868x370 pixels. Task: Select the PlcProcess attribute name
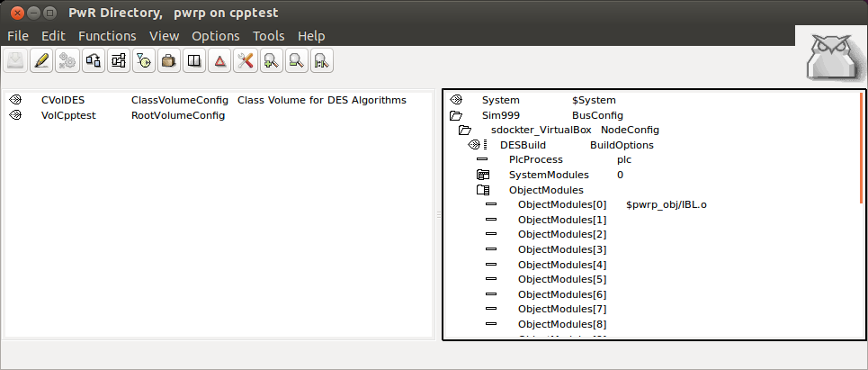(x=536, y=159)
